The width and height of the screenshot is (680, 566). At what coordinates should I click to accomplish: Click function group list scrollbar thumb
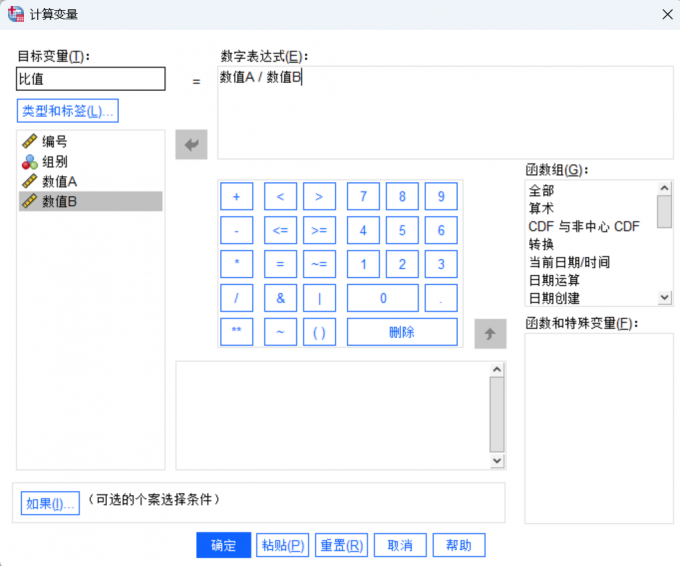pos(664,212)
